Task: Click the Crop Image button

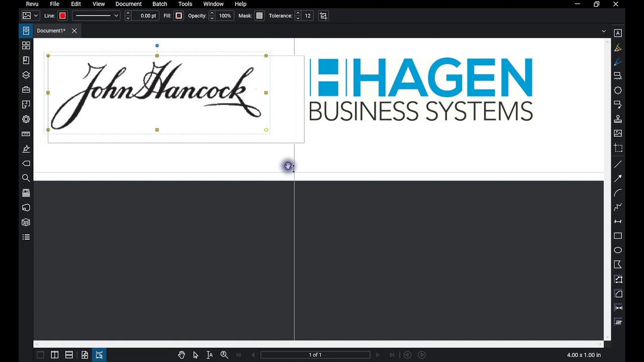Action: point(324,16)
